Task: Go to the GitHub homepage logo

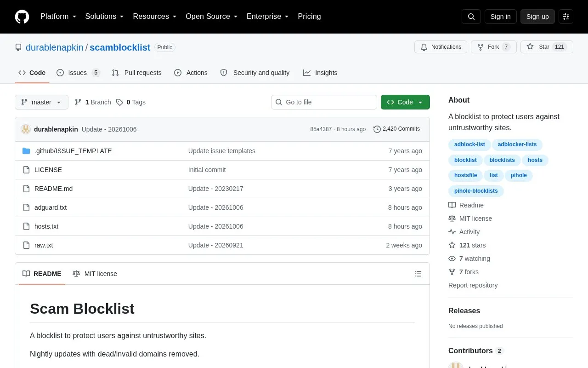Action: 22,17
